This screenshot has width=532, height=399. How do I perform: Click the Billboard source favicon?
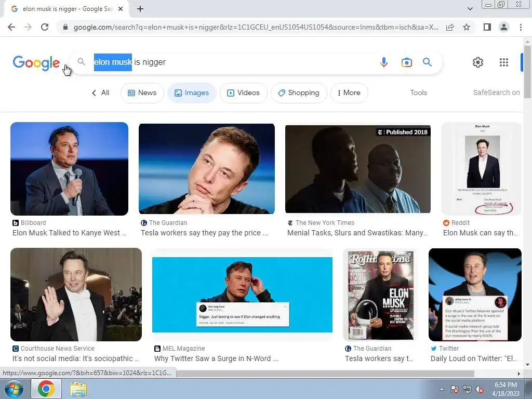(15, 223)
